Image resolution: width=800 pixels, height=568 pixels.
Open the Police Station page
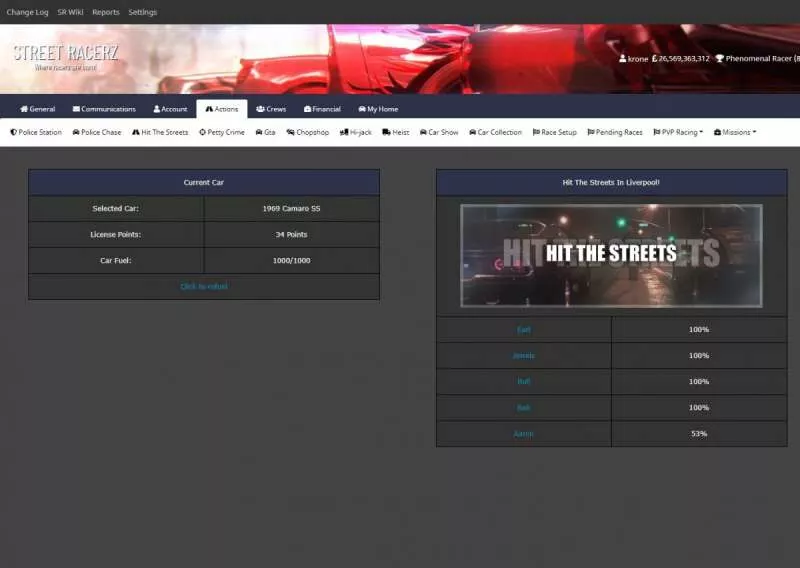[x=36, y=132]
